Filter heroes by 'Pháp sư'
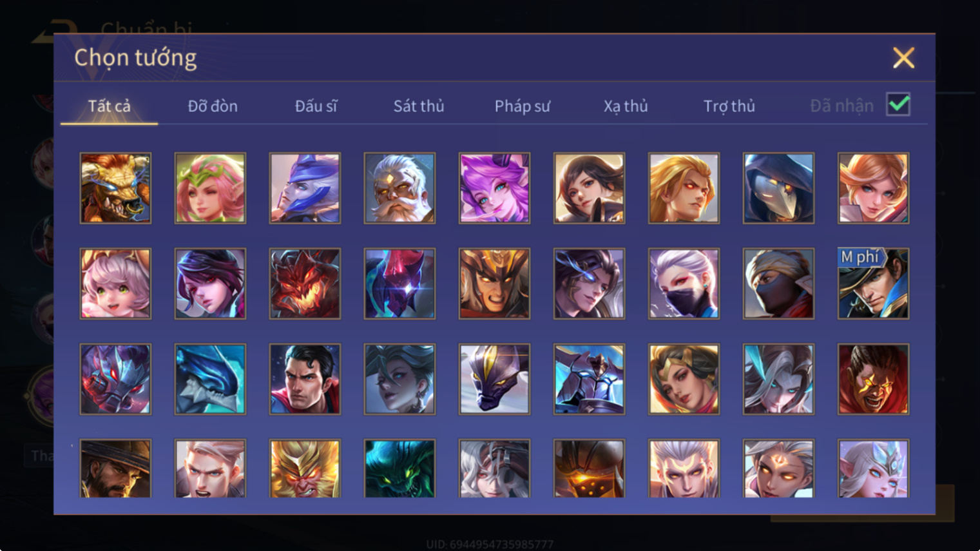Viewport: 980px width, 551px height. [x=523, y=106]
